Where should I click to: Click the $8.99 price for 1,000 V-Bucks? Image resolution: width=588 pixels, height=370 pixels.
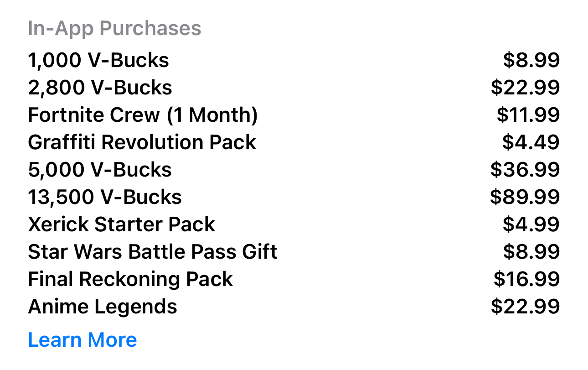(x=531, y=60)
